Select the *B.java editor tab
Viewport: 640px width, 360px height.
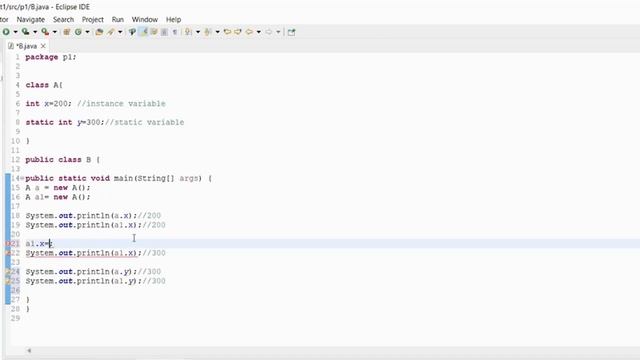click(26, 46)
